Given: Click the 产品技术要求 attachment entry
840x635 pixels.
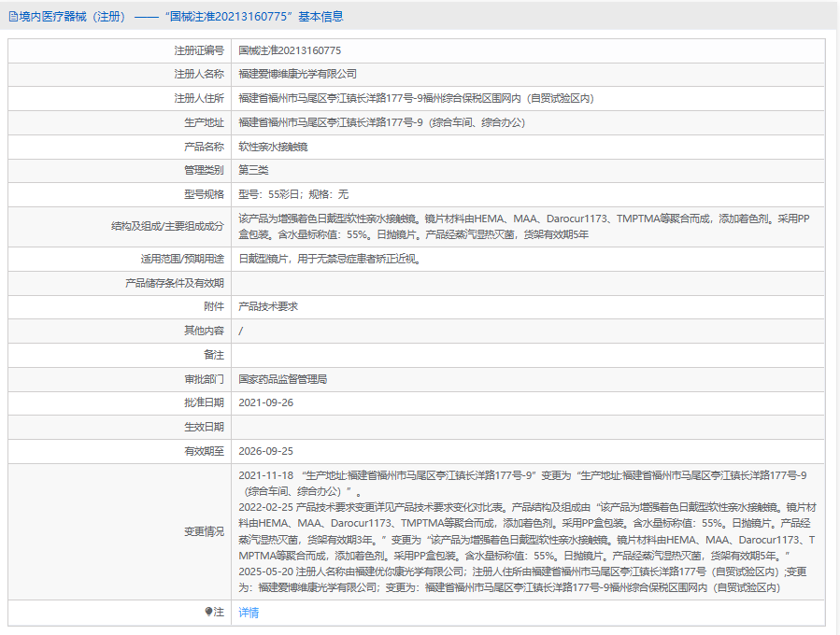Looking at the screenshot, I should click(268, 306).
